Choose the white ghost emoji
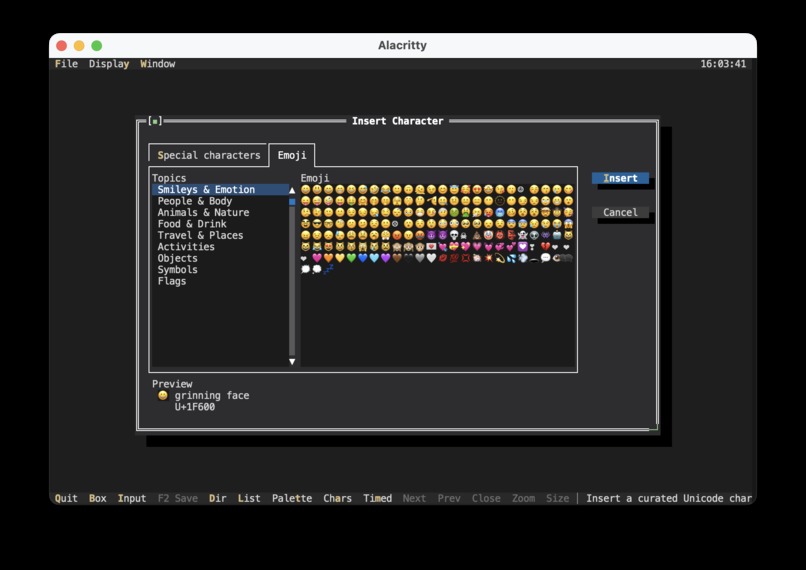 point(522,235)
